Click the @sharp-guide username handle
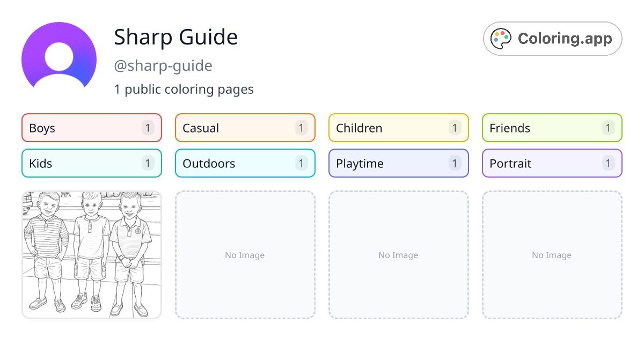The image size is (644, 338). coord(163,66)
